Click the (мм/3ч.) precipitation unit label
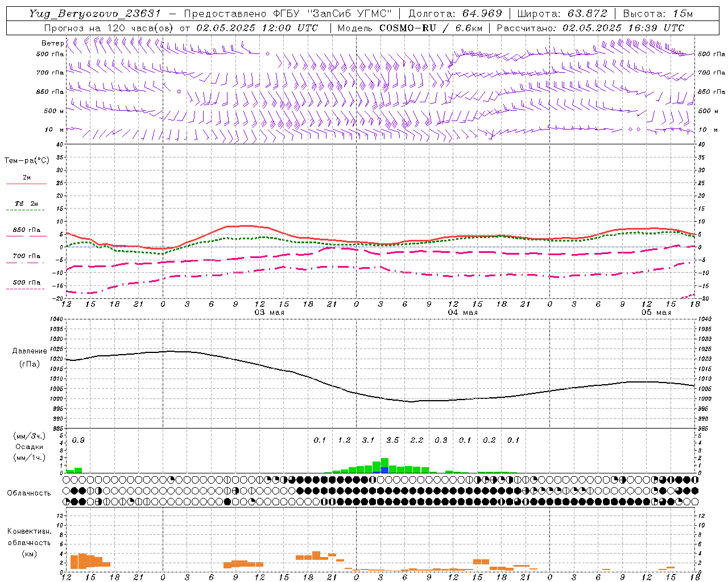This screenshot has height=582, width=728. click(30, 436)
